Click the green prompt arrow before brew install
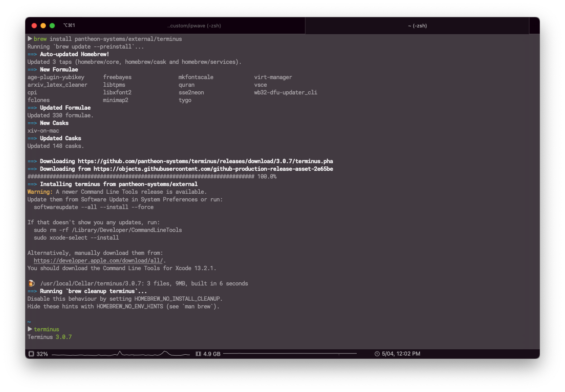 tap(30, 39)
